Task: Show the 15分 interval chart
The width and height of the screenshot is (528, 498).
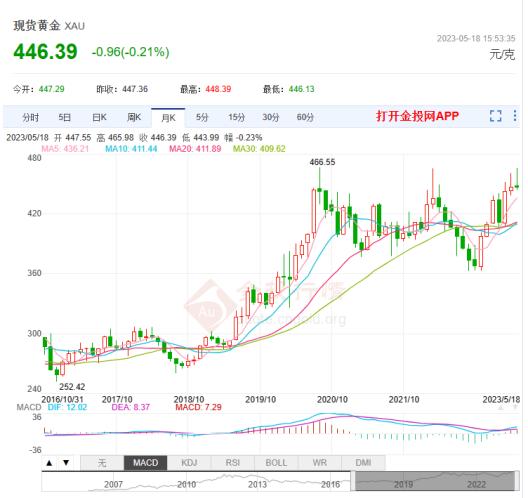Action: 236,117
